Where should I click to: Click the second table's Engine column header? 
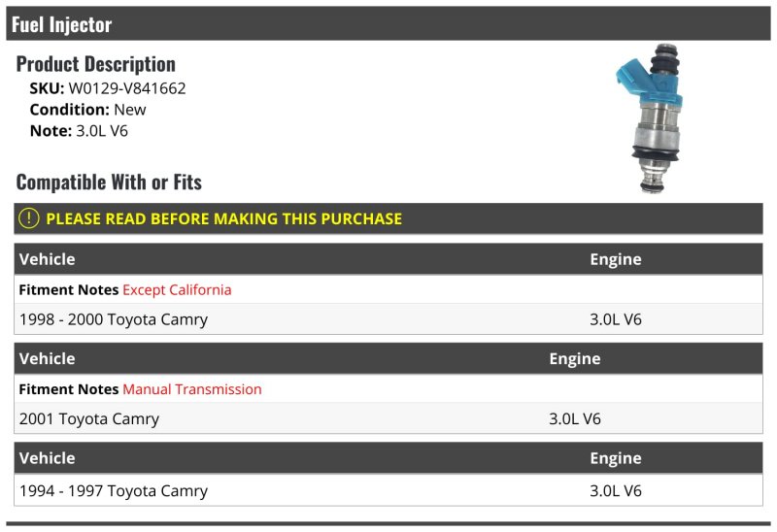coord(575,358)
